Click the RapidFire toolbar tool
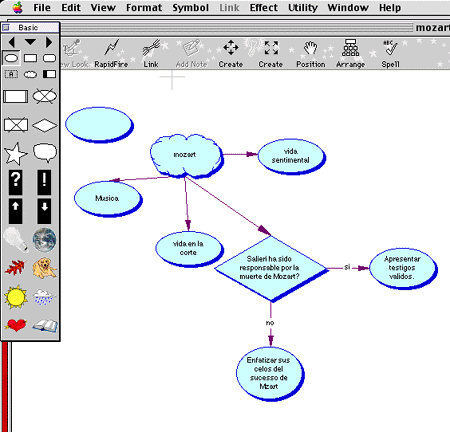The image size is (450, 432). 111,53
